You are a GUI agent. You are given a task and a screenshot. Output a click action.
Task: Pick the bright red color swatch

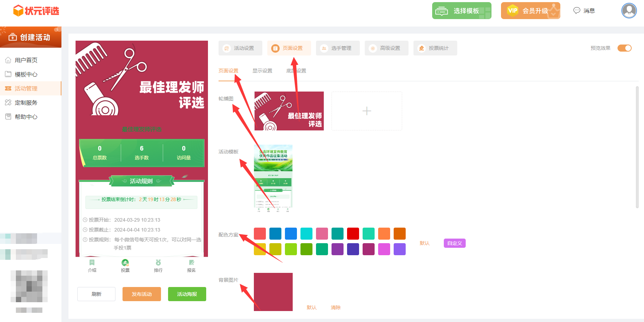click(353, 234)
